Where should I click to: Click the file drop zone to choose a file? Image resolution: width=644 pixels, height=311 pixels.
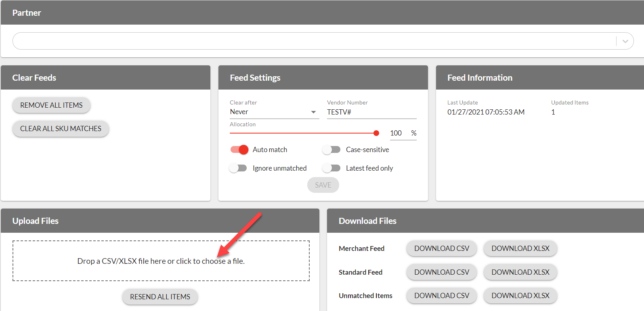pyautogui.click(x=161, y=261)
